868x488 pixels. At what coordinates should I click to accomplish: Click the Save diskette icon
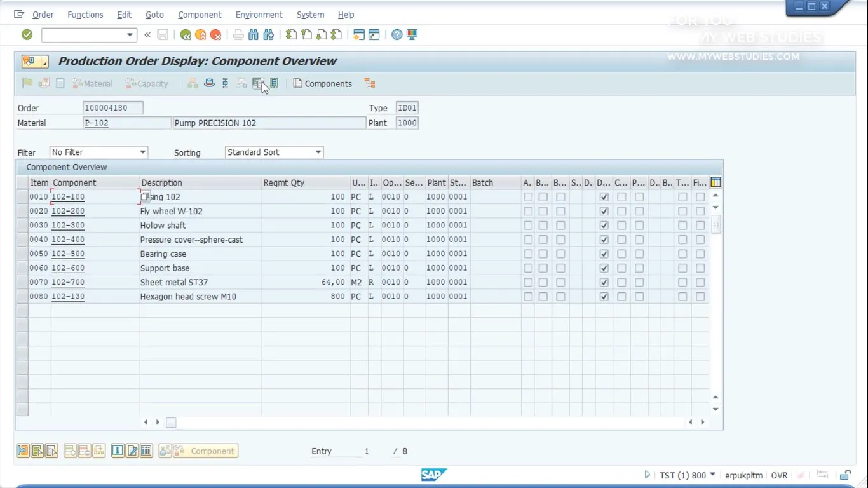(163, 35)
